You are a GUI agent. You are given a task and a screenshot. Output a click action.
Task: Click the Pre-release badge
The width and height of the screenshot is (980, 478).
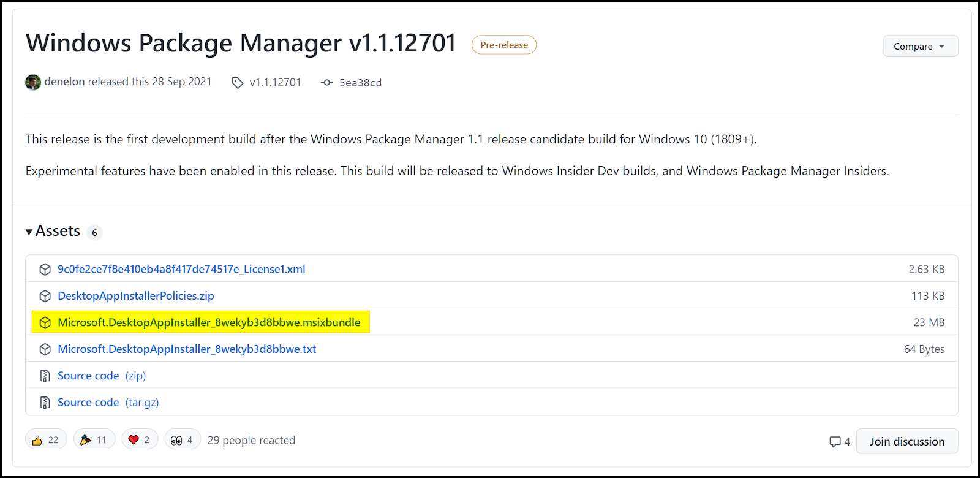(x=503, y=45)
